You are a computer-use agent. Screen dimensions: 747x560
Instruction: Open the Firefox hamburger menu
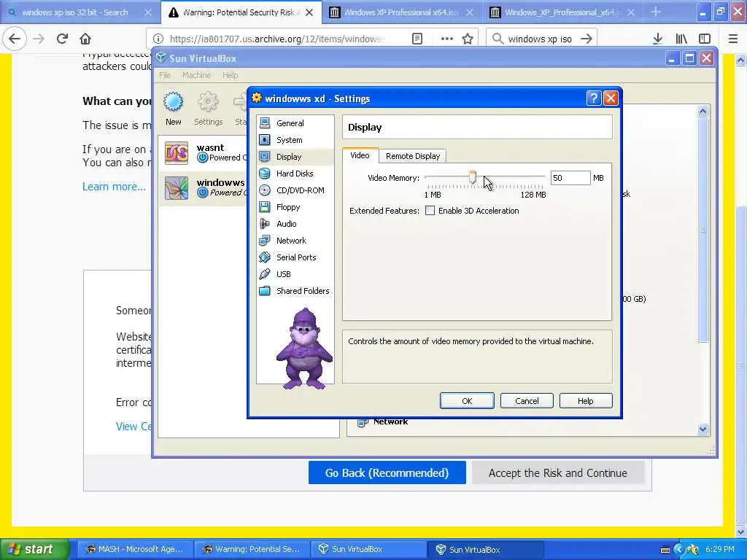[x=733, y=39]
